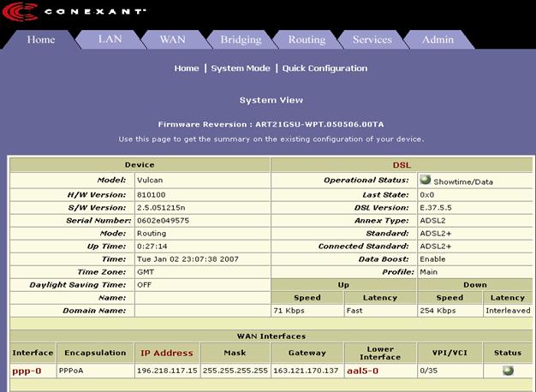Click the IP address 196.218.117.15
Viewport: 536px width, 392px height.
[x=167, y=371]
